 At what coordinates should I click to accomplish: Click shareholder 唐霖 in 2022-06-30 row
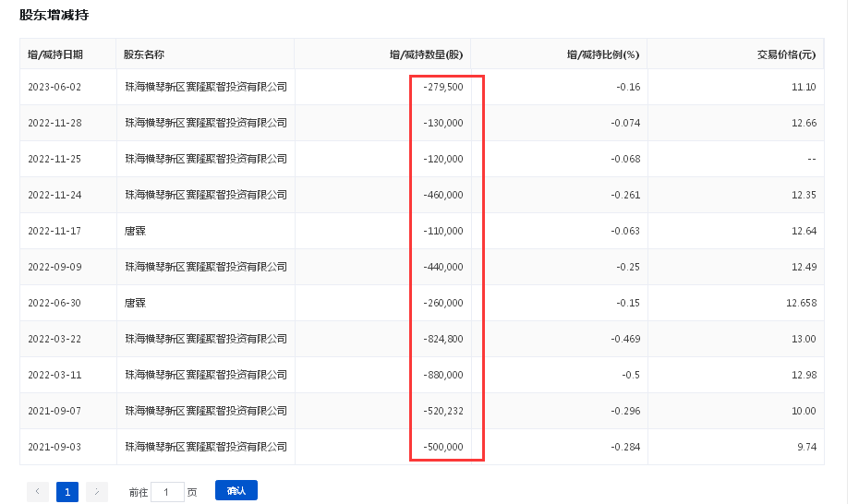(135, 303)
